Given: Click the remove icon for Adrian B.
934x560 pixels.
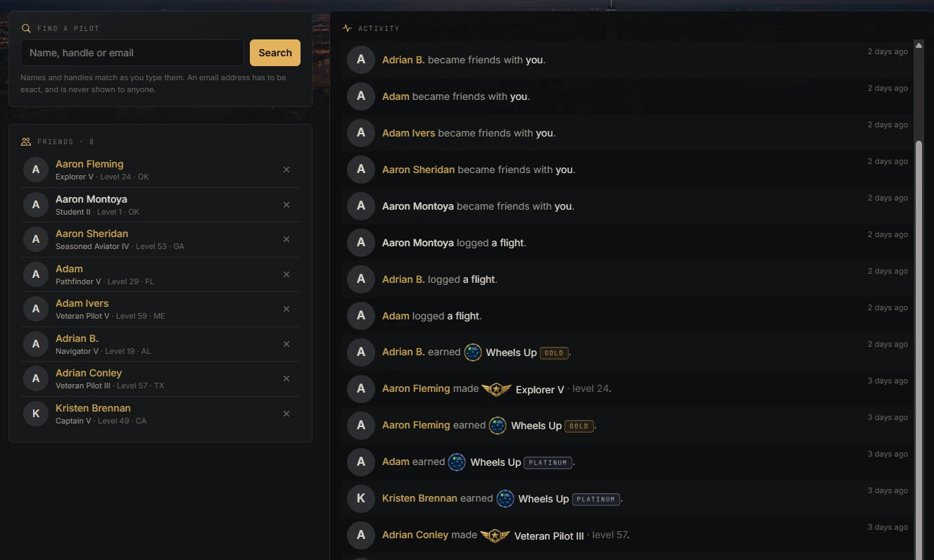Looking at the screenshot, I should point(286,344).
